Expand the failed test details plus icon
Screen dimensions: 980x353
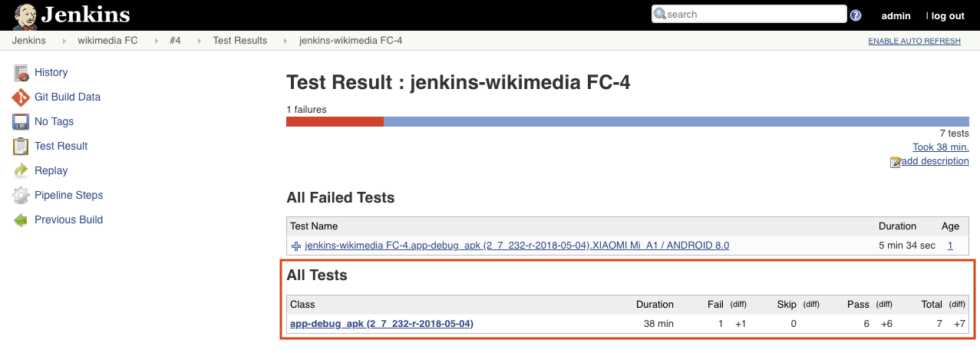point(296,246)
